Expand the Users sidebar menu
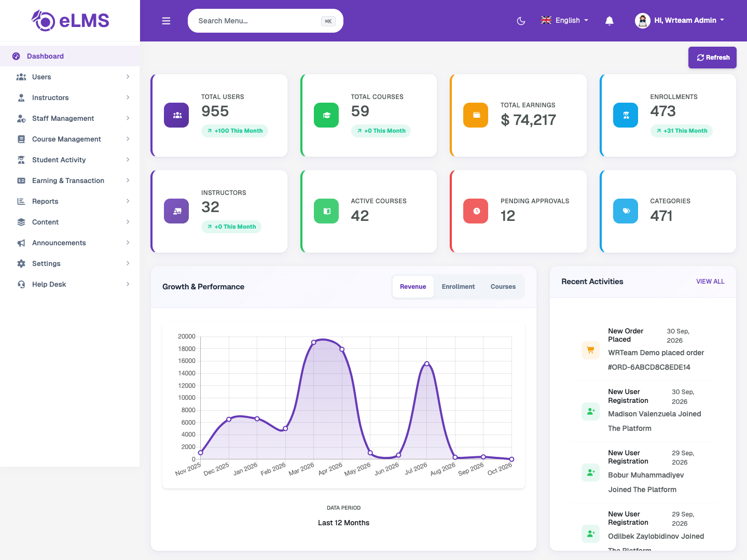Screen dimensions: 747x560 (x=70, y=77)
